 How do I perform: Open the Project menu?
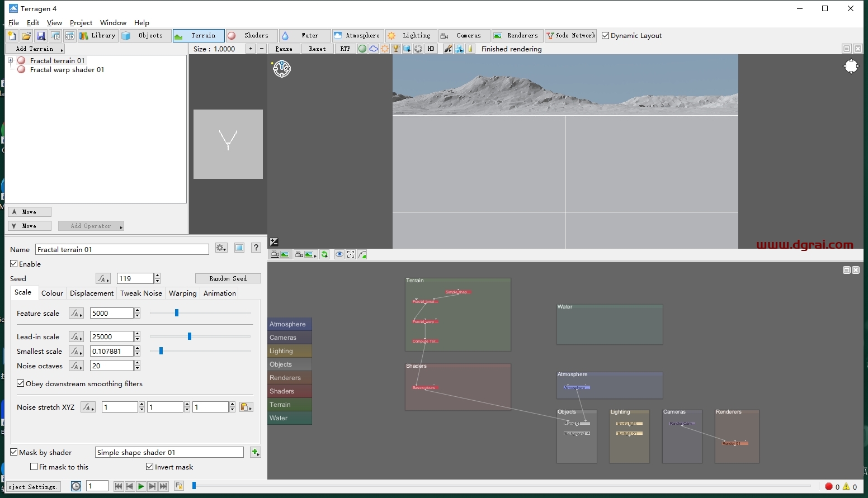point(81,23)
